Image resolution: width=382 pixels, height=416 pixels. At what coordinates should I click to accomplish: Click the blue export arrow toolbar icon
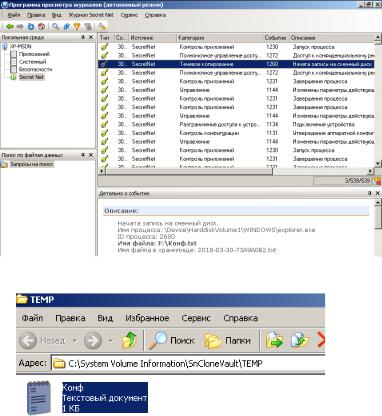point(67,26)
